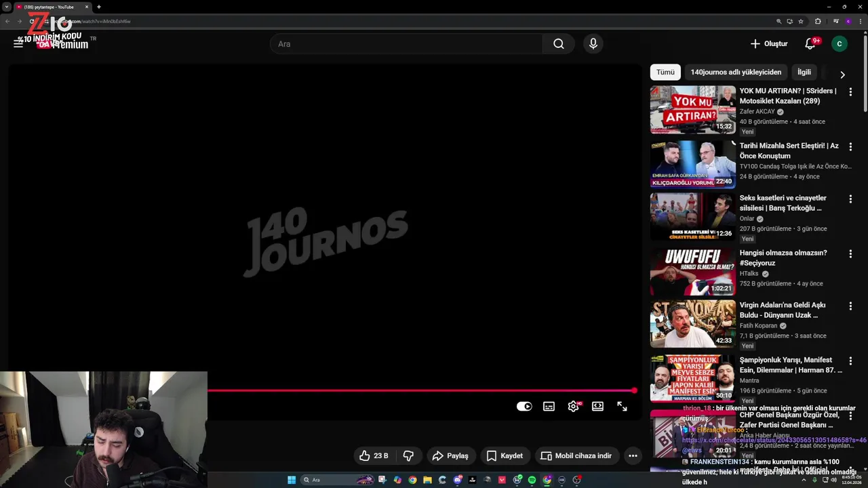Click the install app icon in the address bar
Image resolution: width=868 pixels, height=488 pixels.
pyautogui.click(x=789, y=21)
